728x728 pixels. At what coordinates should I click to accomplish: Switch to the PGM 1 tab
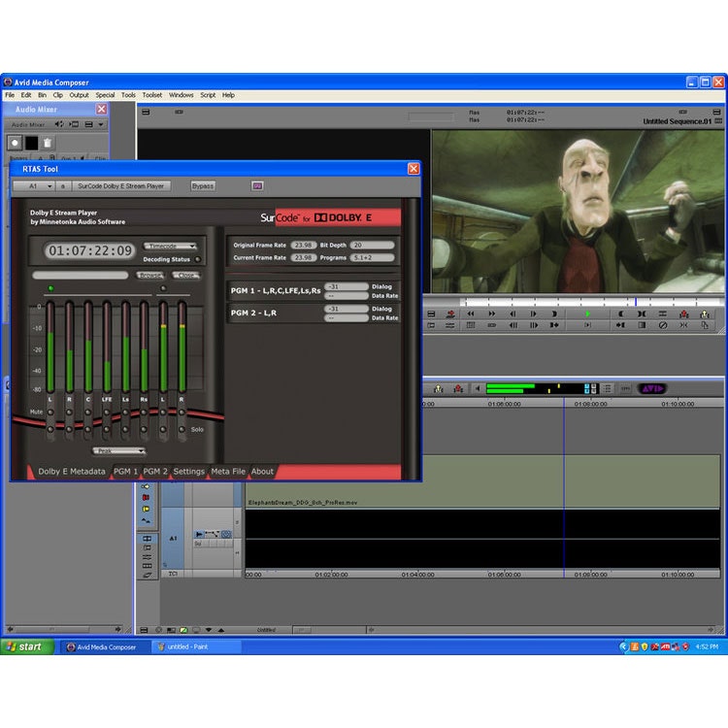[125, 471]
